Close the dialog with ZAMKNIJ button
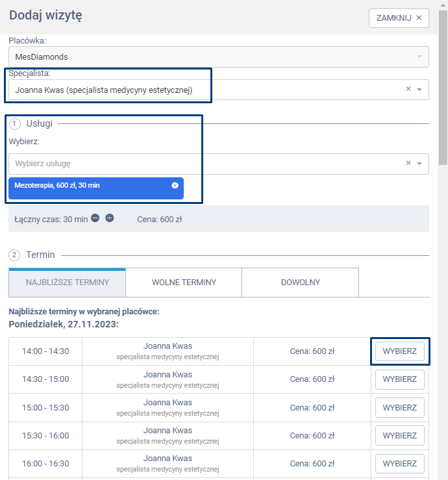 pos(399,18)
